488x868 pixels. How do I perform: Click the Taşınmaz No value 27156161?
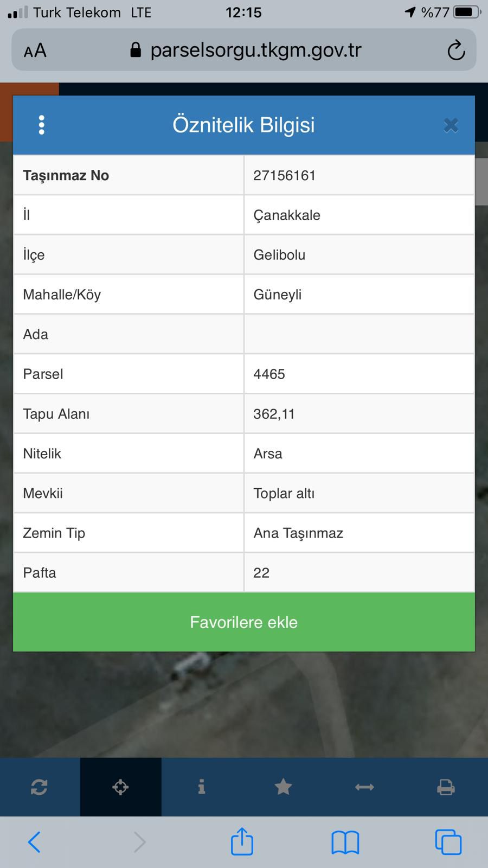284,175
